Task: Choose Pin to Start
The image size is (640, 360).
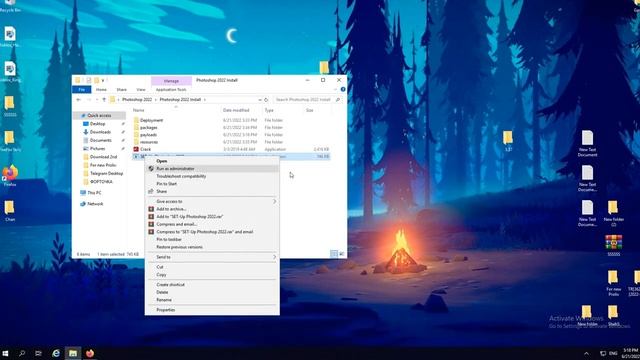Action: tap(212, 184)
